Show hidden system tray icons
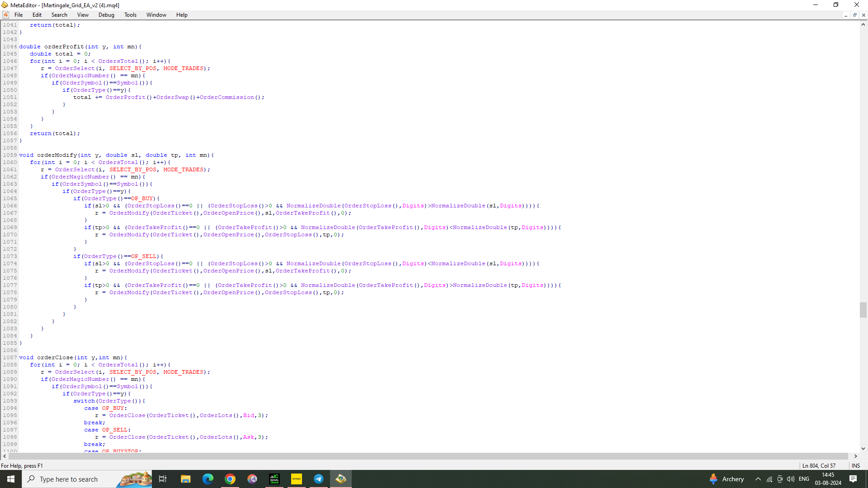The height and width of the screenshot is (488, 868). point(758,479)
